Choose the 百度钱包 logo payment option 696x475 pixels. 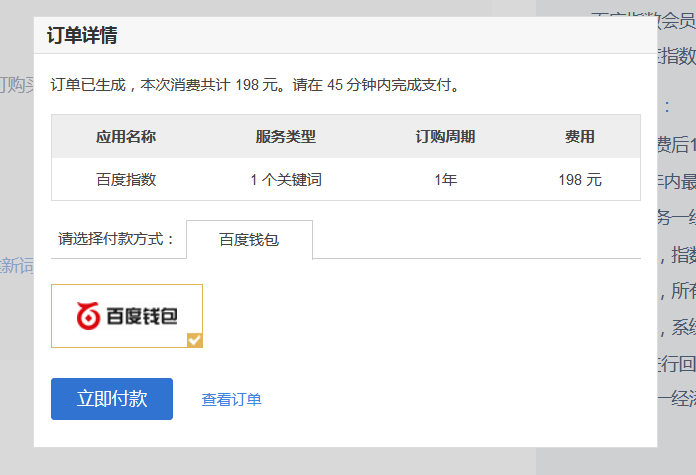pos(127,316)
